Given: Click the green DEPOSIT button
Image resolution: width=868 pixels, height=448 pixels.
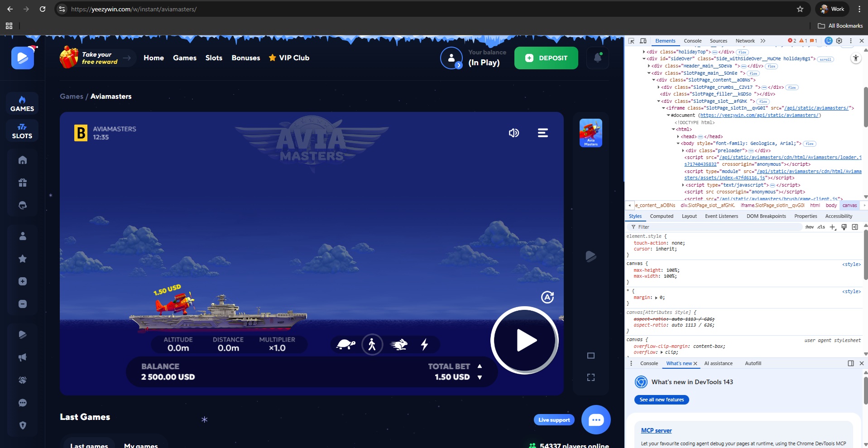Looking at the screenshot, I should click(546, 58).
